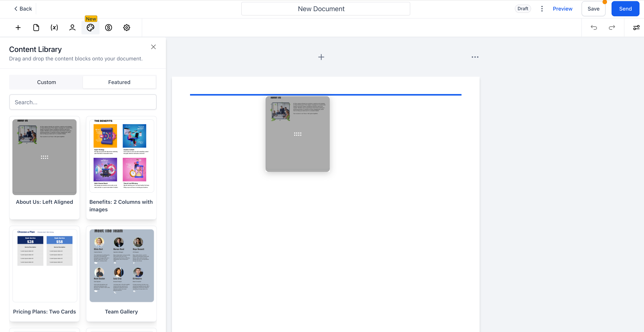Undo the last action
The width and height of the screenshot is (644, 332).
click(x=594, y=28)
